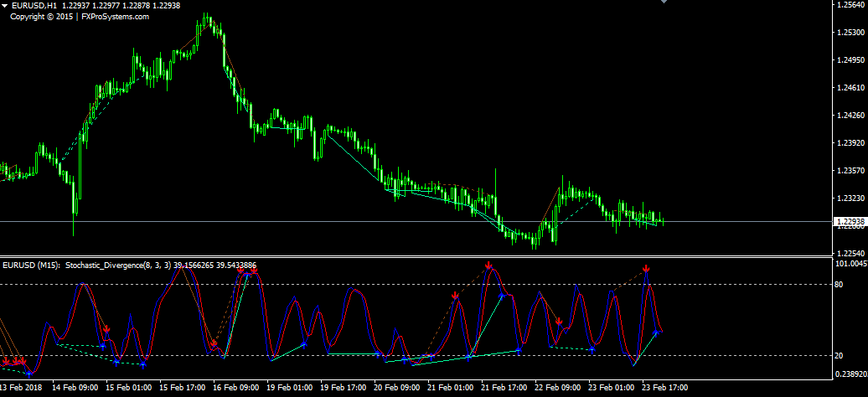Open the EURUSD,H1 chart dropdown triangle
The height and width of the screenshot is (397, 868).
5,6
